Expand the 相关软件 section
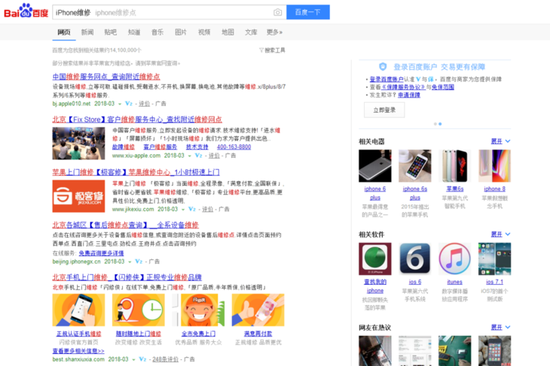This screenshot has width=550, height=366. [501, 234]
